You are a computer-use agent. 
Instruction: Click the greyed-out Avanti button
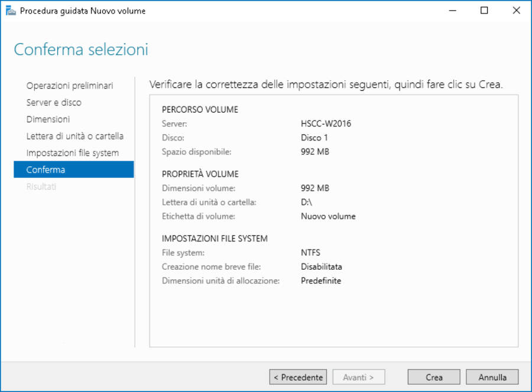coord(359,377)
